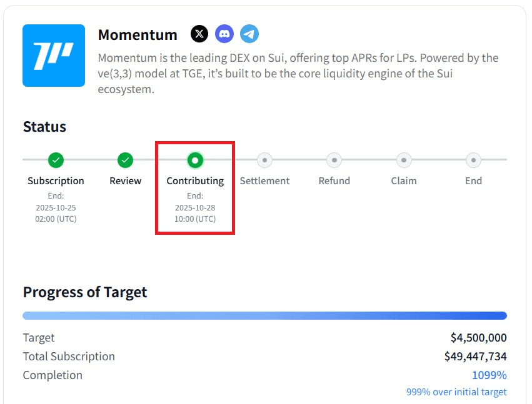This screenshot has width=532, height=404.
Task: Click the Momentum project title
Action: coord(138,35)
